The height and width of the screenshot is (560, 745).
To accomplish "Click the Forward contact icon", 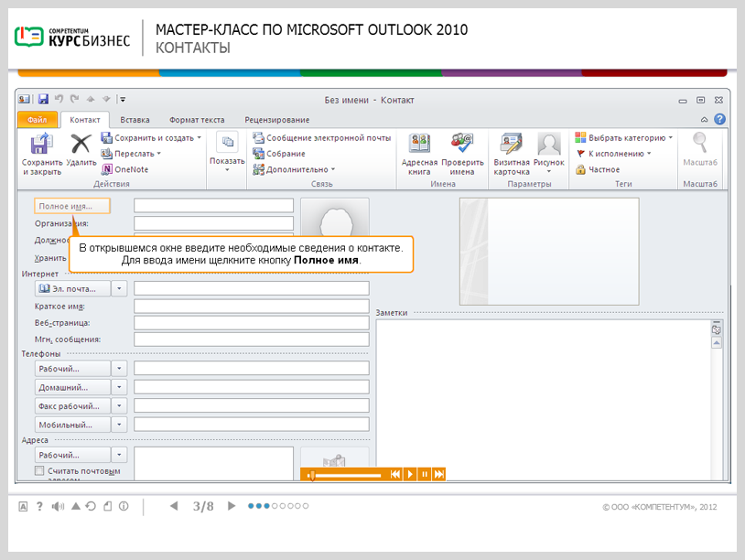I will pos(106,154).
